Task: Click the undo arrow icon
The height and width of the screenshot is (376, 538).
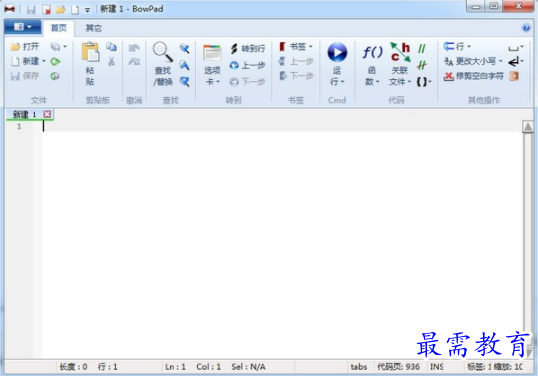Action: tap(134, 47)
